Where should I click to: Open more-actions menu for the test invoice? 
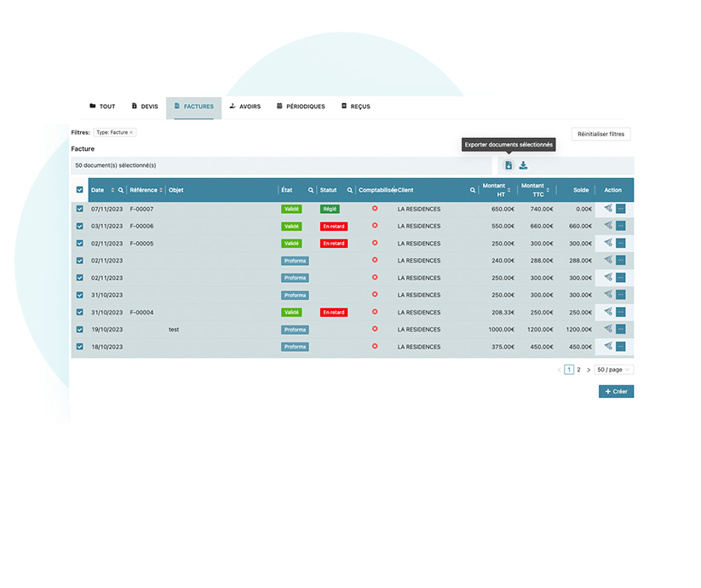click(621, 329)
